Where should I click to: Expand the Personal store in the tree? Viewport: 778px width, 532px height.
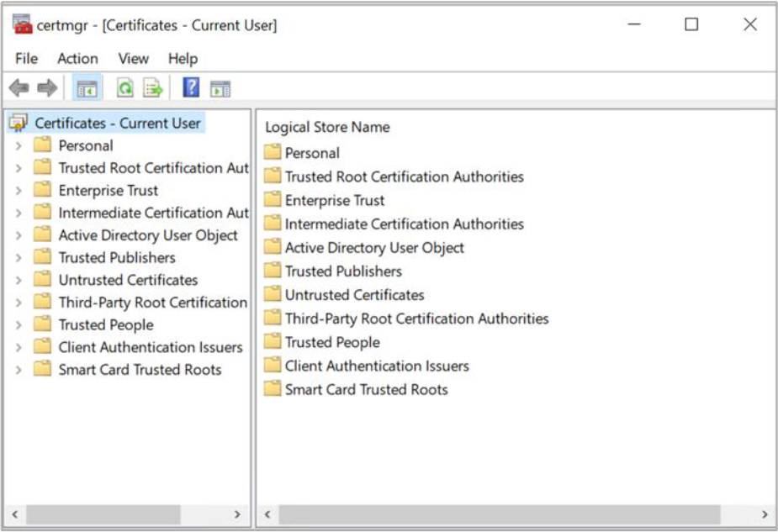[19, 145]
